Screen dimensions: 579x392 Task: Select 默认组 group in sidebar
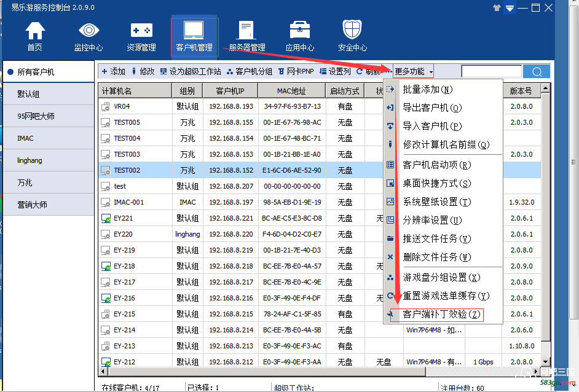click(x=49, y=94)
